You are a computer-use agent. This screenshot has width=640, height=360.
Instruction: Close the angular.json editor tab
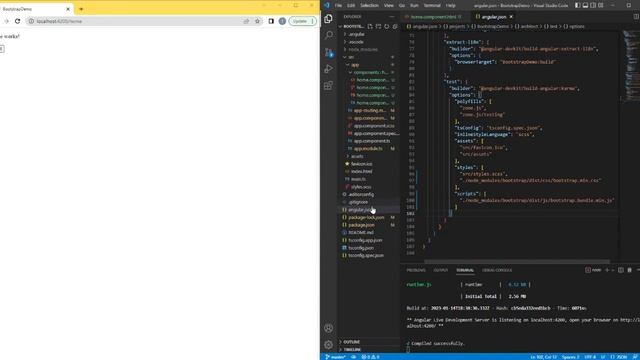coord(511,17)
